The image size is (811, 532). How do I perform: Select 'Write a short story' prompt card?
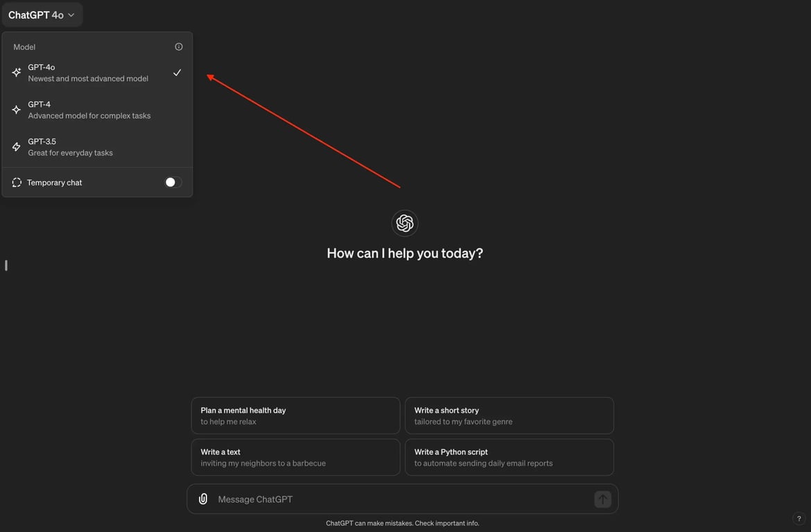point(509,416)
